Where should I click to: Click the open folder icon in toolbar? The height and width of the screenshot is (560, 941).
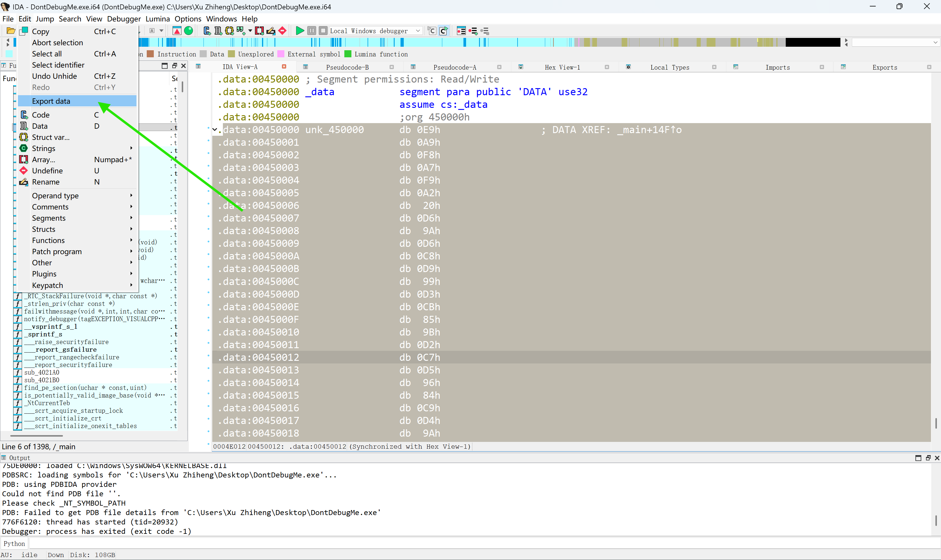click(11, 31)
